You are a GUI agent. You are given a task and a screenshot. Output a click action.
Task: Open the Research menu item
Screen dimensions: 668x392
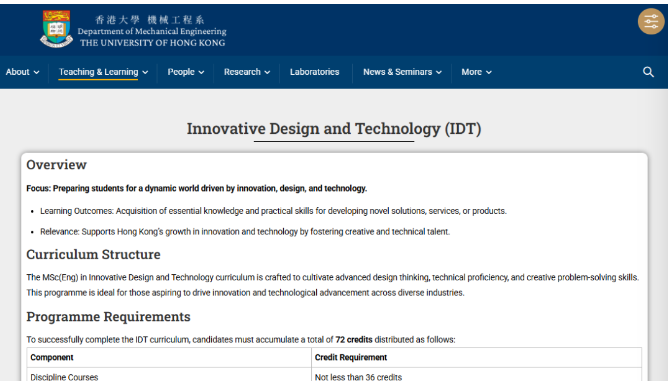[x=242, y=72]
